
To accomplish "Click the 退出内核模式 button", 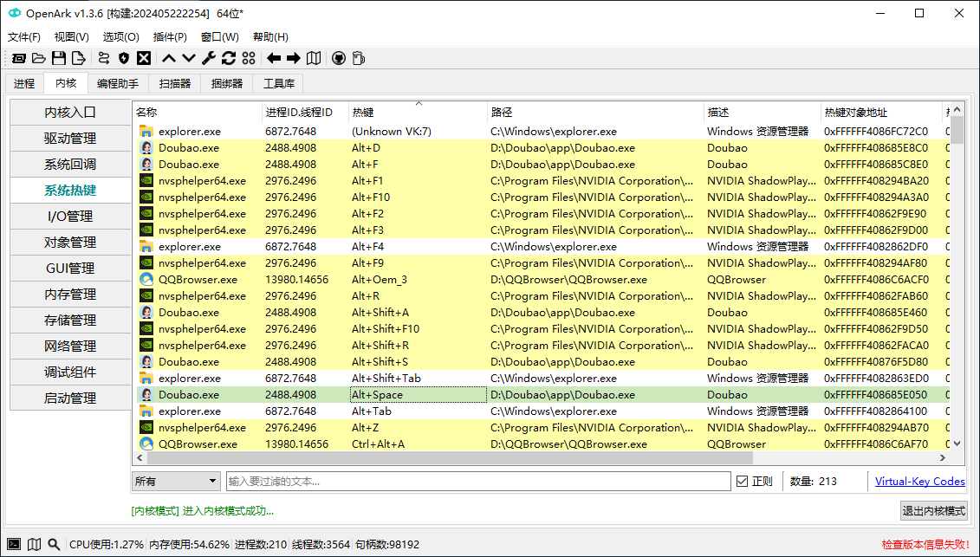I will point(933,510).
